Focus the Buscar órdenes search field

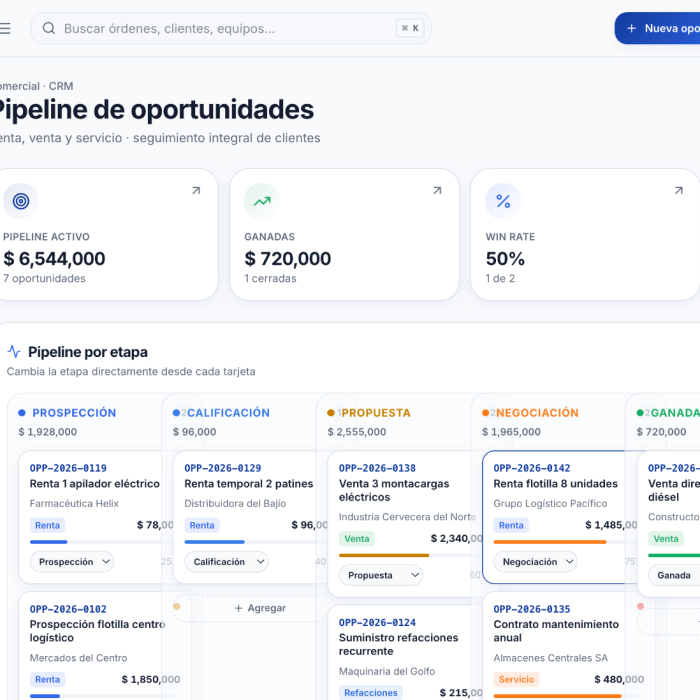(231, 29)
